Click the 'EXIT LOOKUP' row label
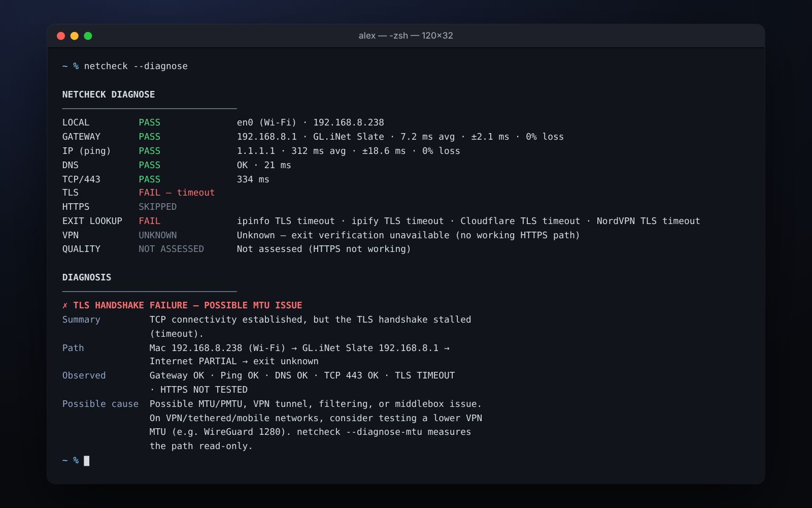This screenshot has height=508, width=812. pyautogui.click(x=92, y=221)
